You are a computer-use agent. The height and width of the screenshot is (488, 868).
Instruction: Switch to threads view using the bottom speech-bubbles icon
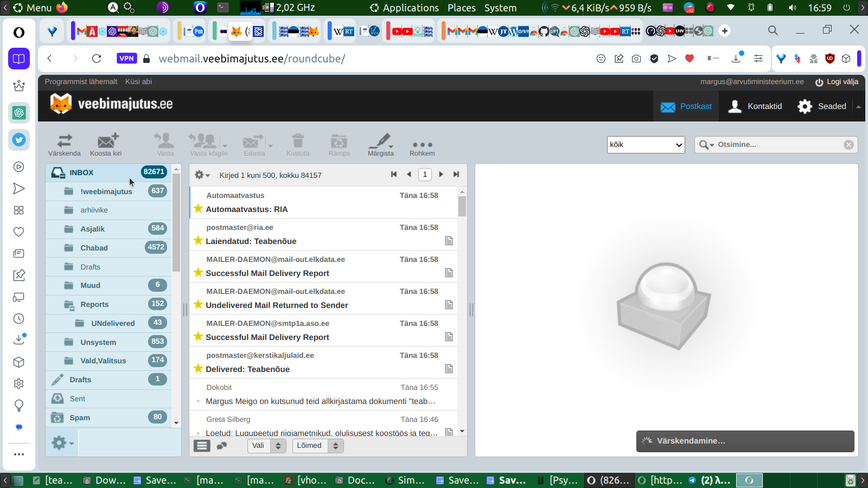pyautogui.click(x=222, y=446)
